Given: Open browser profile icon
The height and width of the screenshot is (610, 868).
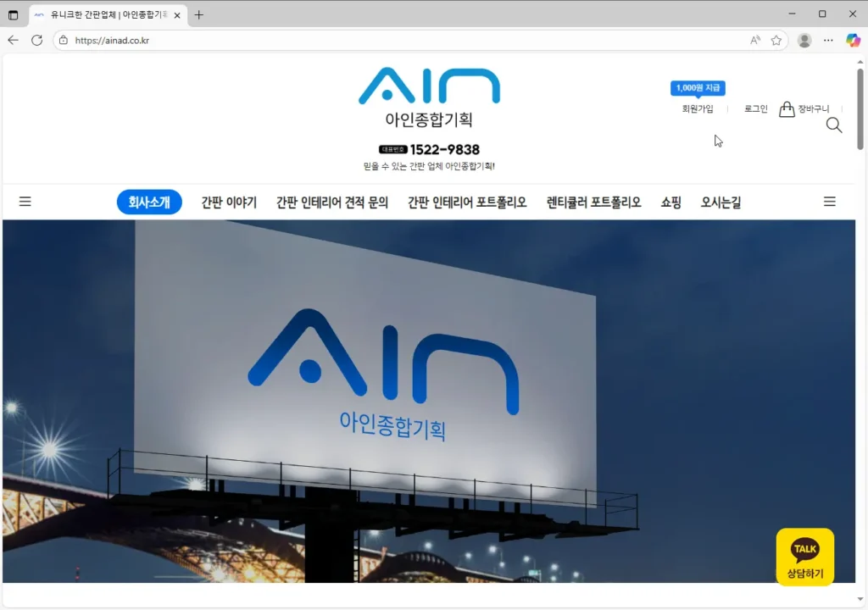Looking at the screenshot, I should click(804, 41).
